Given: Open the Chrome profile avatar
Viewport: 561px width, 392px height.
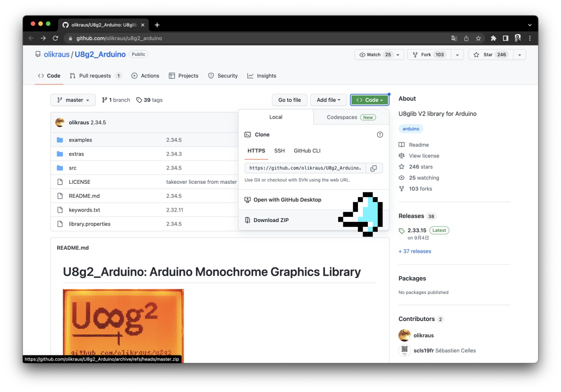Looking at the screenshot, I should 518,38.
